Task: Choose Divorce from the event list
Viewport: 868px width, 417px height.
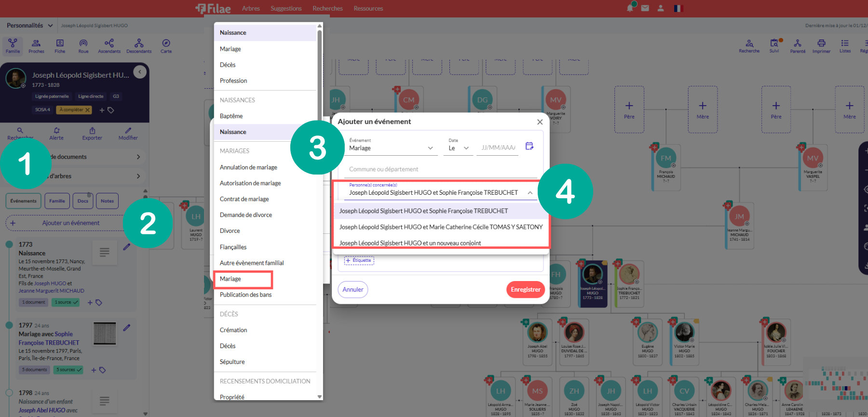Action: [230, 231]
